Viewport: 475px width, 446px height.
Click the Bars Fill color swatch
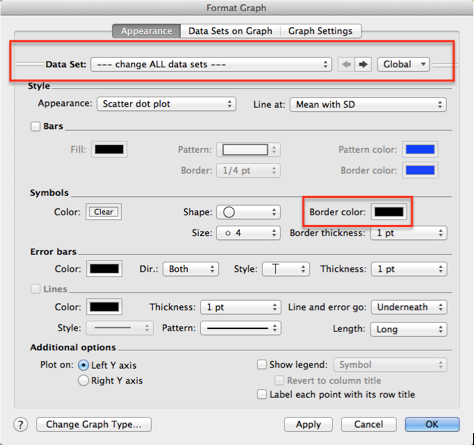tap(109, 149)
